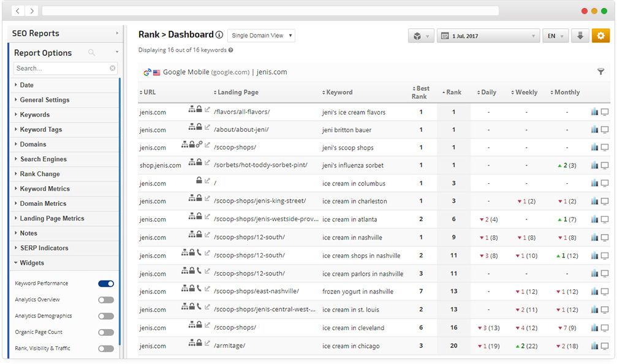This screenshot has width=617, height=364.
Task: Open the table filter funnel icon
Action: coord(600,72)
